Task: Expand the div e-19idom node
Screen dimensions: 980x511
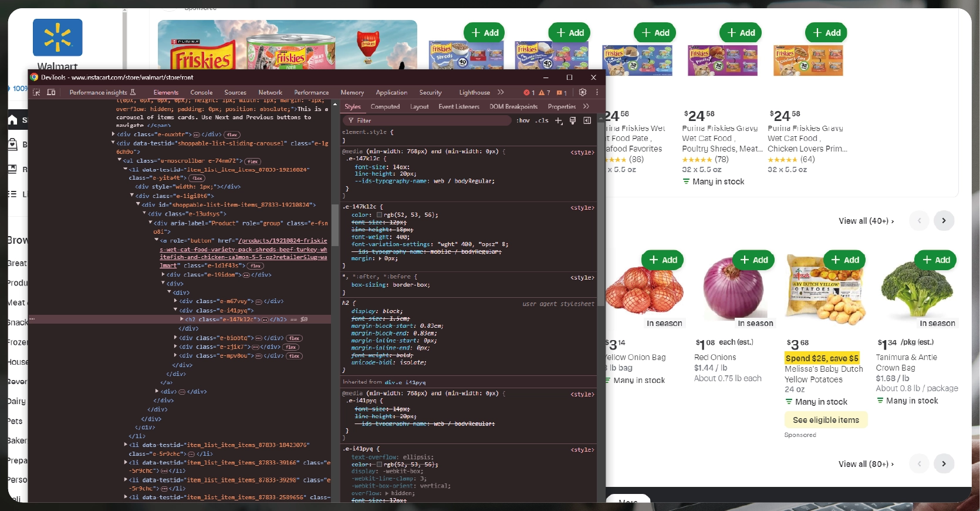Action: coord(163,275)
